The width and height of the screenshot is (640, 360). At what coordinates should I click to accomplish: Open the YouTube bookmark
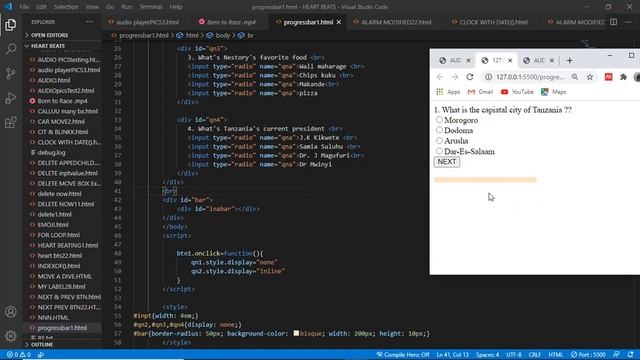[517, 92]
